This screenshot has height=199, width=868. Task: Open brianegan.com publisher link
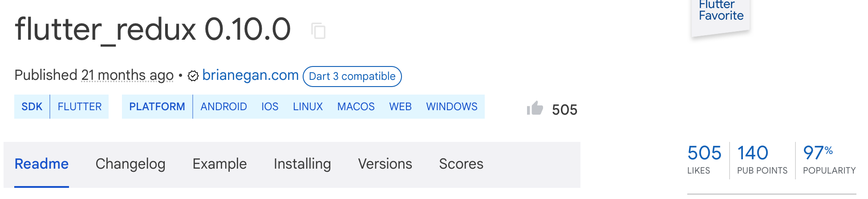[x=250, y=75]
